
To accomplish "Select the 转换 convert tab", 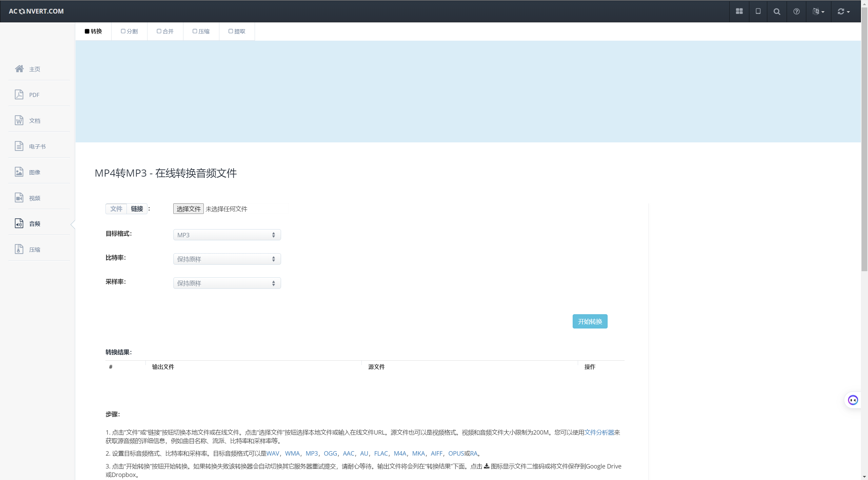I will pyautogui.click(x=93, y=31).
